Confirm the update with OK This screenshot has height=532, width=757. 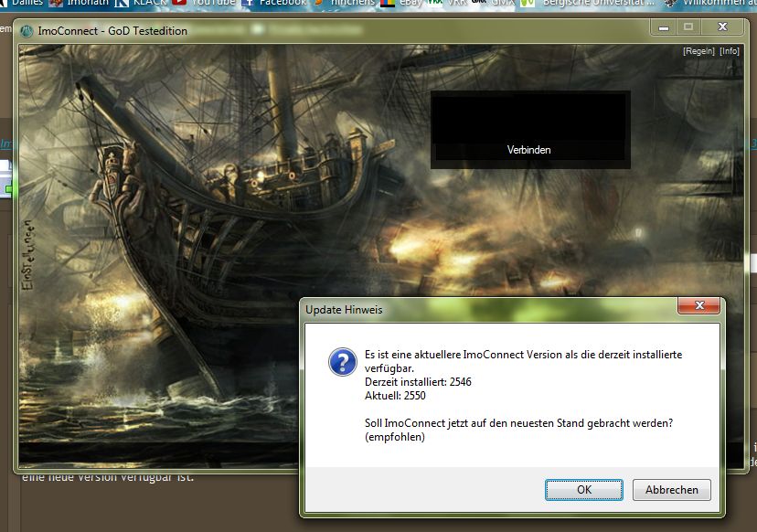[584, 490]
